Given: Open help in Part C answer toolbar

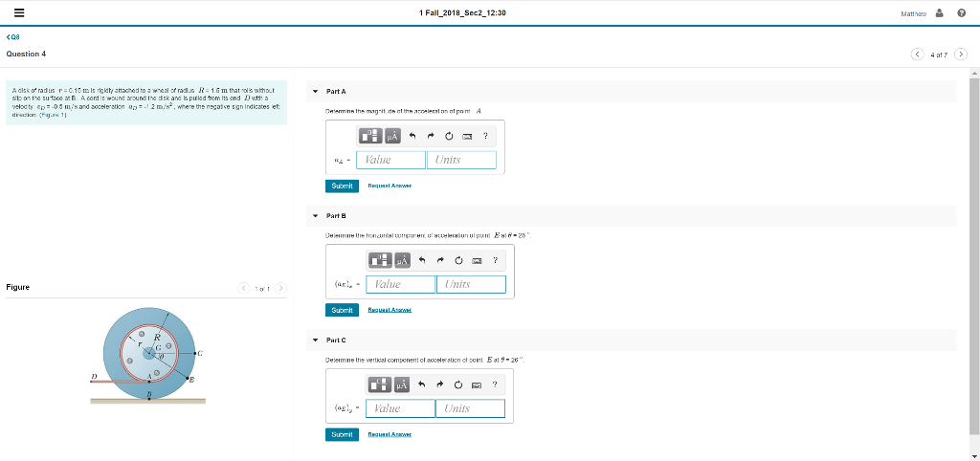Looking at the screenshot, I should 495,384.
